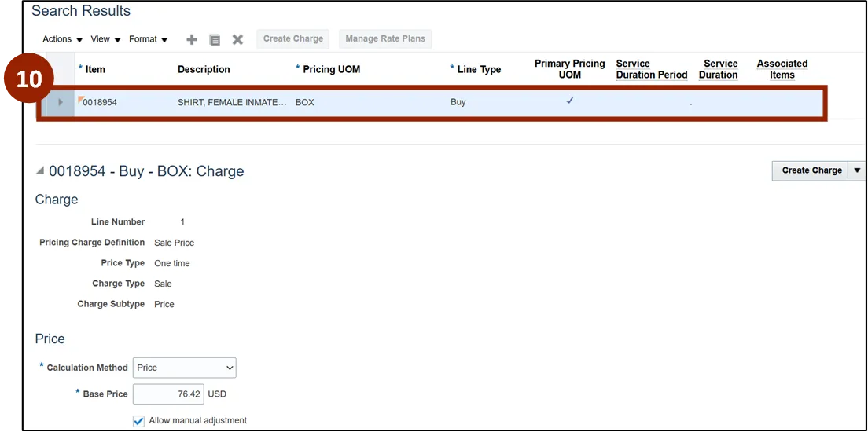Click the Service Duration Period column header
The height and width of the screenshot is (432, 868).
(x=651, y=69)
